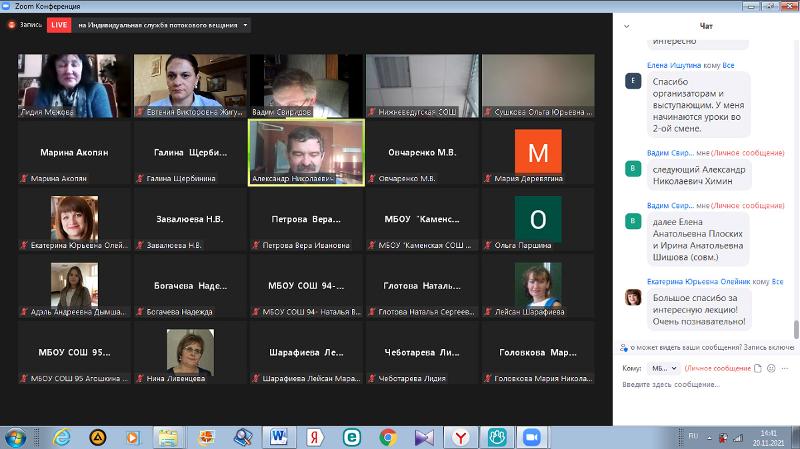Click Мария Деревягина's orange M avatar

(538, 152)
